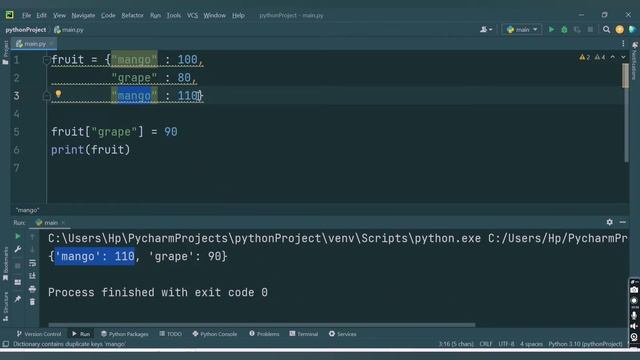The height and width of the screenshot is (360, 640).
Task: Open IDE updates orange circle icon
Action: tap(620, 29)
